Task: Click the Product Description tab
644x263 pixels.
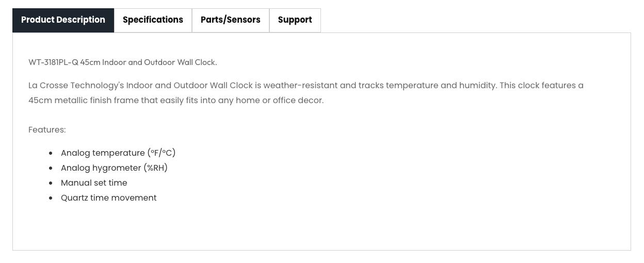Action: [x=63, y=20]
